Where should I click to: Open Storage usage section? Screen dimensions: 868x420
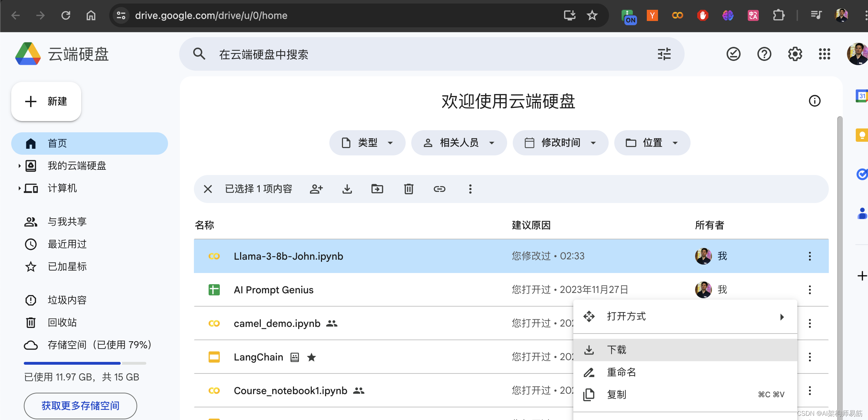(87, 345)
